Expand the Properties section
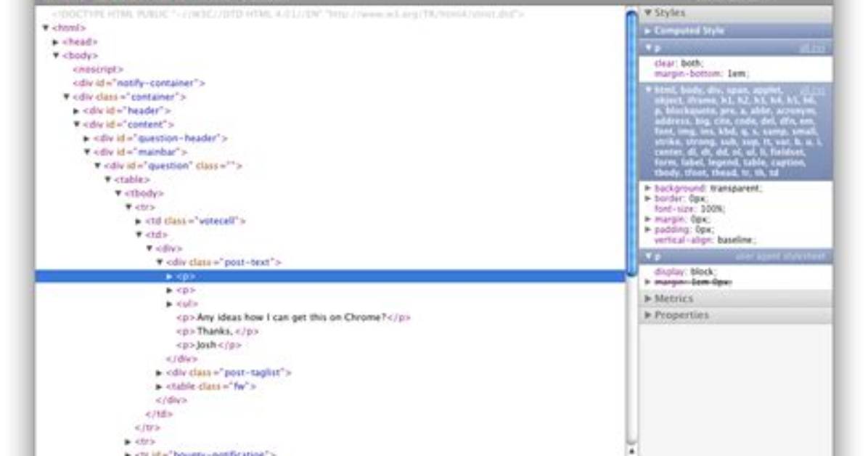Viewport: 868px width, 456px height. 647,314
